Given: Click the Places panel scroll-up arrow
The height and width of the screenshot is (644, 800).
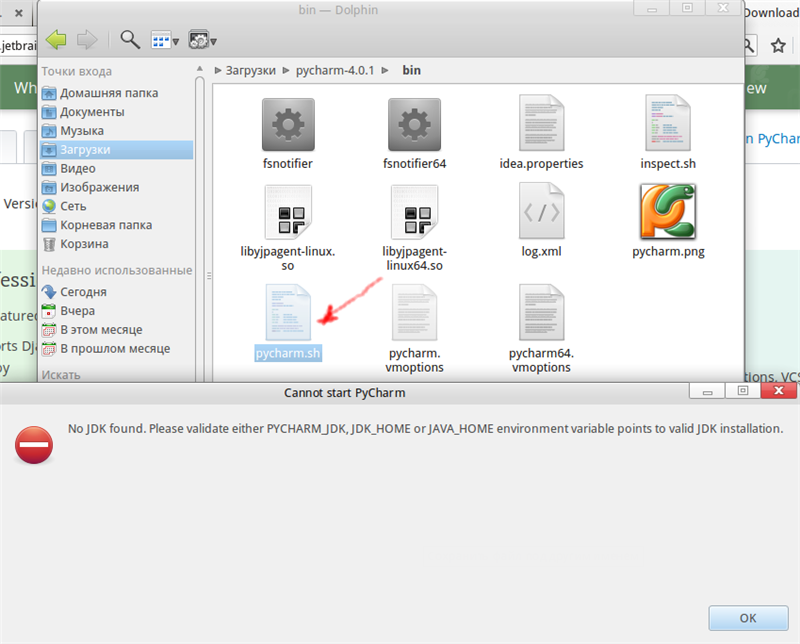Looking at the screenshot, I should pyautogui.click(x=199, y=69).
